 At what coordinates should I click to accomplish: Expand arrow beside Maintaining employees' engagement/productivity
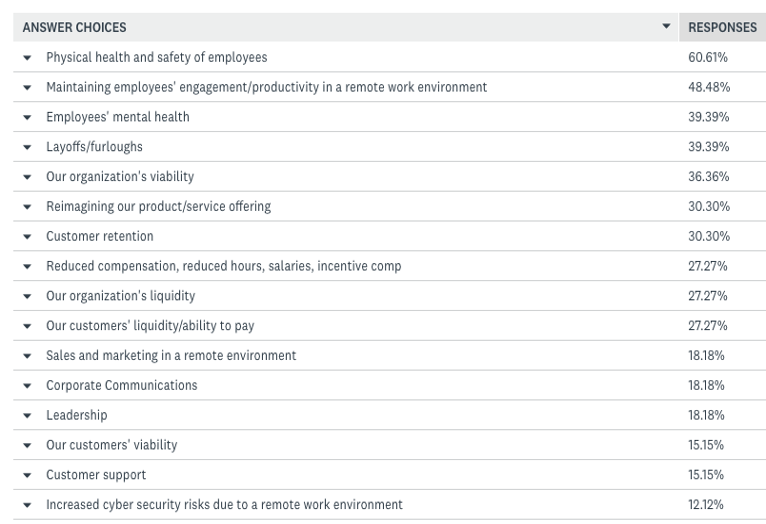tap(27, 88)
